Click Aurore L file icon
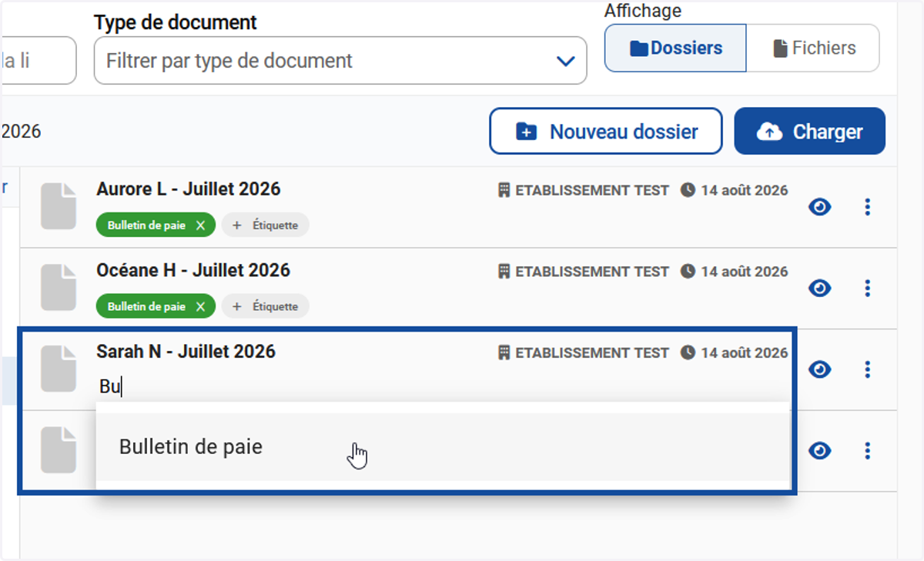Screen dimensions: 924x561 pyautogui.click(x=59, y=206)
